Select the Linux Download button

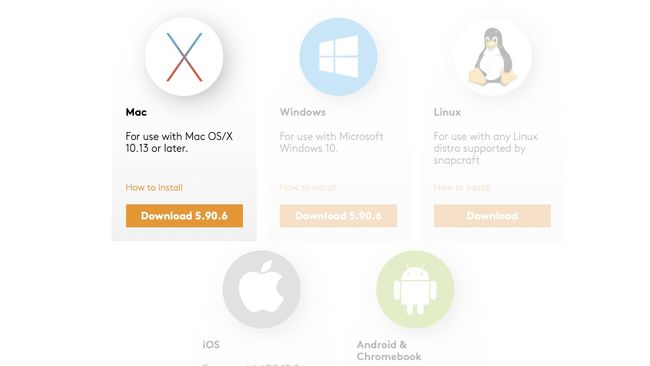(492, 216)
